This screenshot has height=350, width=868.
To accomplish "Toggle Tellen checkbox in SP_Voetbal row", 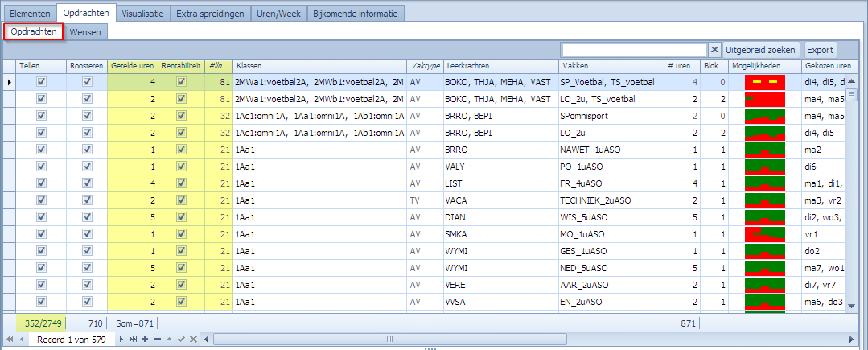I will (42, 81).
